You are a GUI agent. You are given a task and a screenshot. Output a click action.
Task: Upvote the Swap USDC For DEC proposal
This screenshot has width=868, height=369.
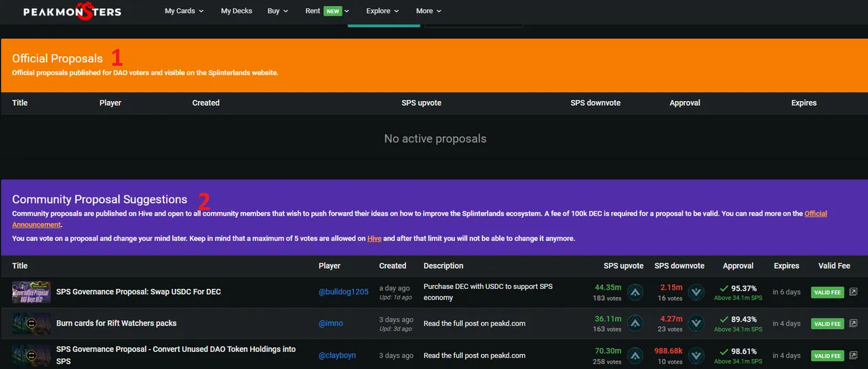tap(635, 292)
